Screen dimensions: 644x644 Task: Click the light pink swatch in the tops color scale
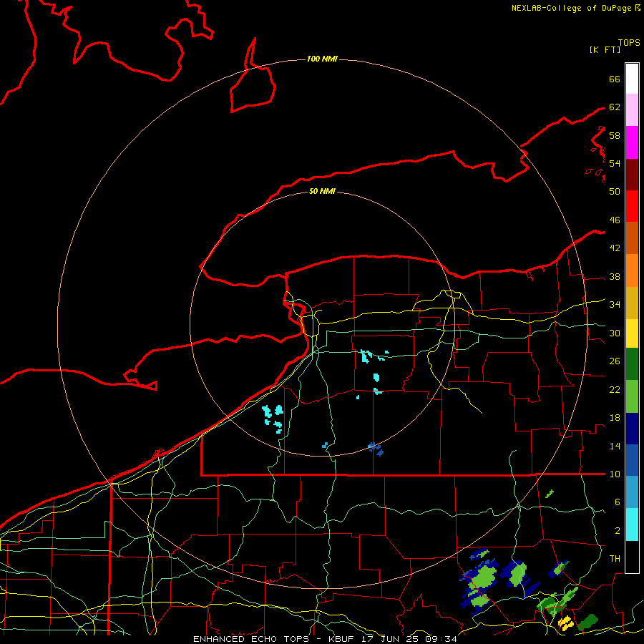(632, 110)
